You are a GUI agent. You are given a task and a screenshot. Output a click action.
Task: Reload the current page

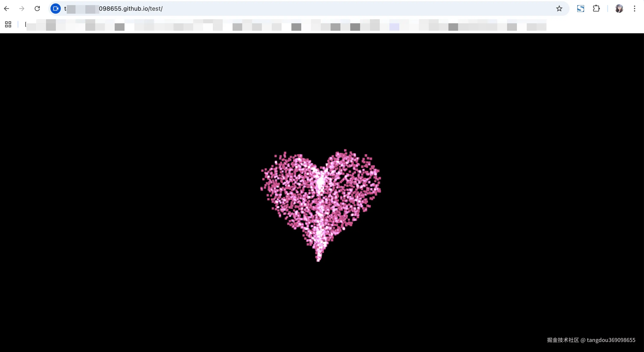click(x=37, y=9)
